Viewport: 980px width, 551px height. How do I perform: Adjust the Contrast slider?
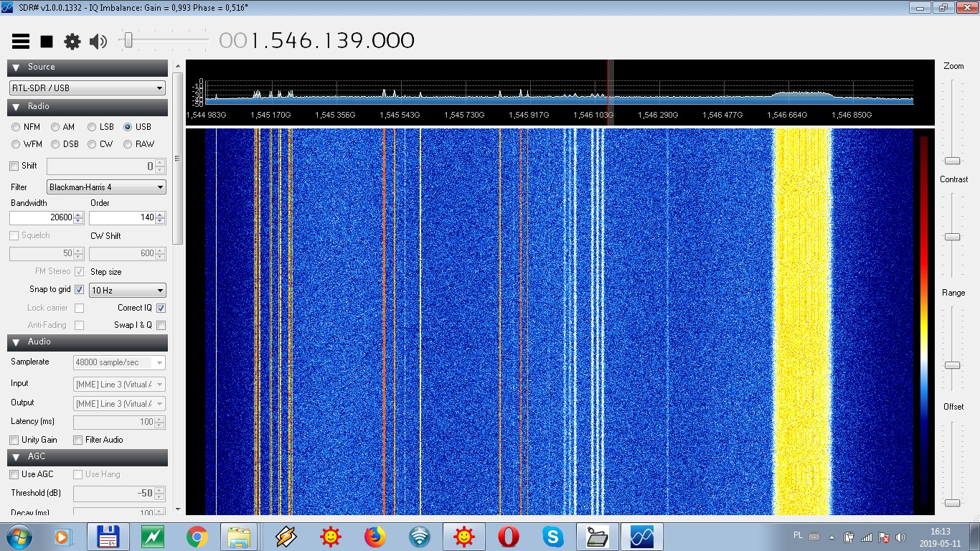pos(952,237)
